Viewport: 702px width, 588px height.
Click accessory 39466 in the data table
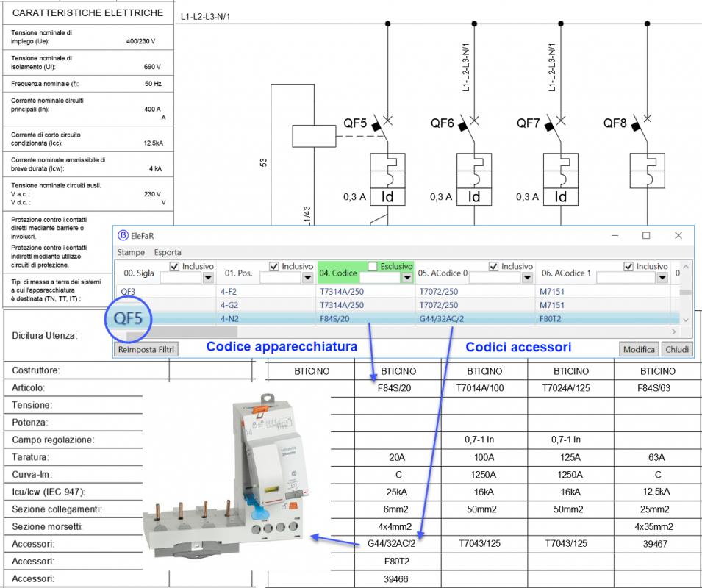pyautogui.click(x=395, y=579)
